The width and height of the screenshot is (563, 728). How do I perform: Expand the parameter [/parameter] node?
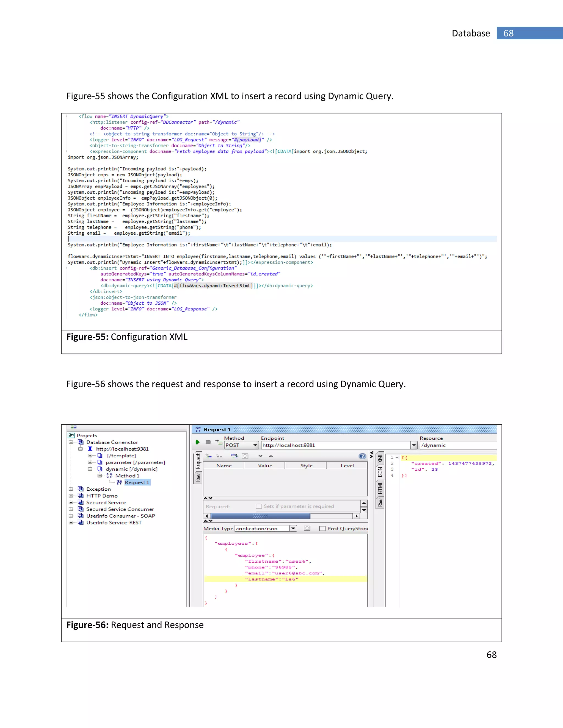[x=90, y=462]
